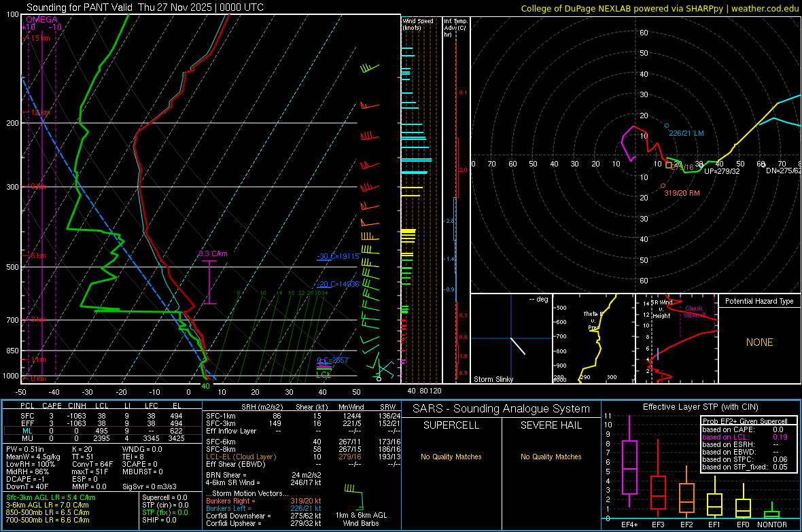Click the 1km & 6km AGL wind barb icon
This screenshot has width=802, height=532.
pos(355,495)
